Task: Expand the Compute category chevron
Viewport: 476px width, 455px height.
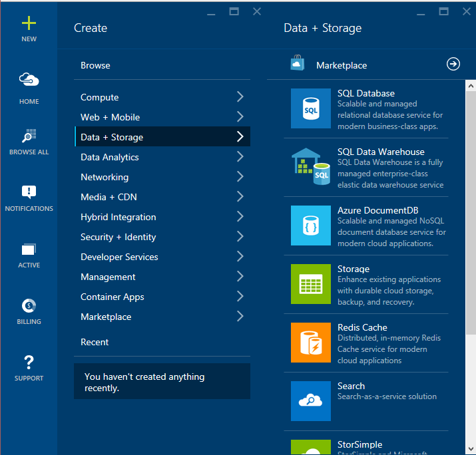Action: [240, 96]
